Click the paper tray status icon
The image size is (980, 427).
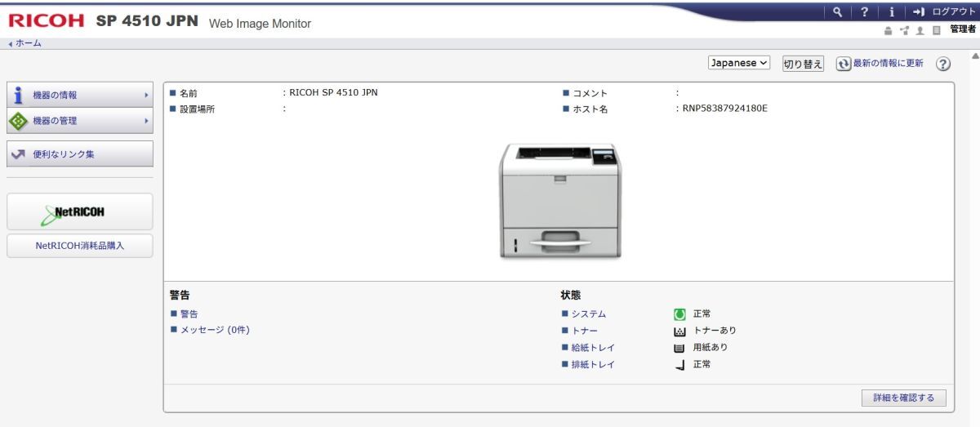point(678,348)
